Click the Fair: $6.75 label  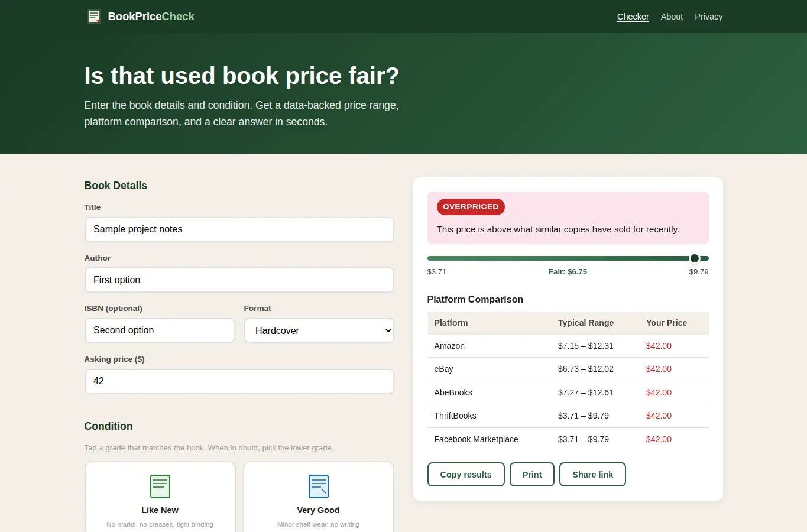[x=568, y=272]
